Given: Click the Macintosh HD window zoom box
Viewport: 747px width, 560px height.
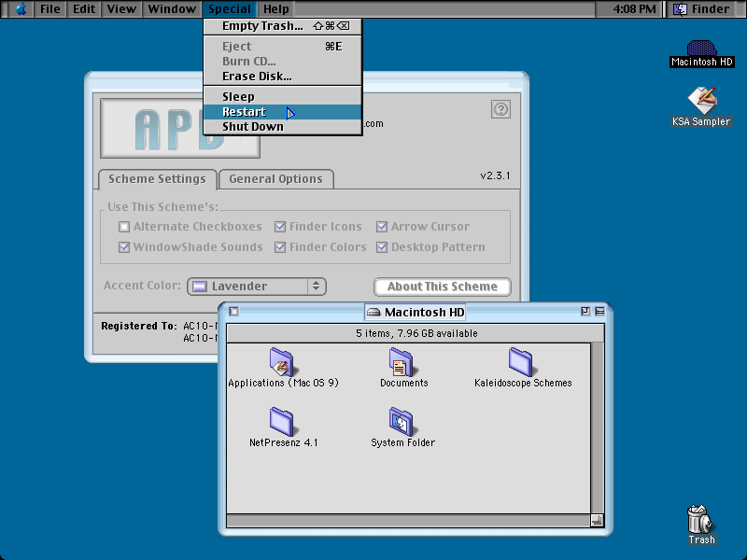Looking at the screenshot, I should coord(585,311).
